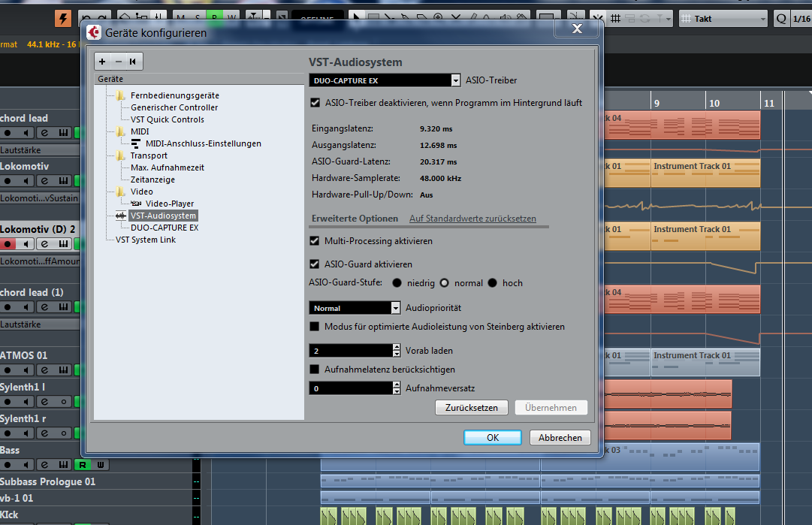812x525 pixels.
Task: Click the Abbrechen button
Action: 560,437
